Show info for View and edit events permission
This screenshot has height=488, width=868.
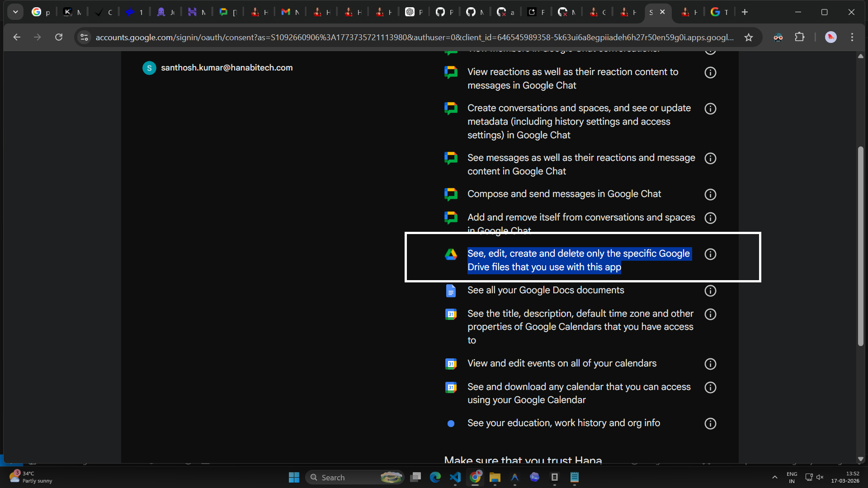coord(710,364)
